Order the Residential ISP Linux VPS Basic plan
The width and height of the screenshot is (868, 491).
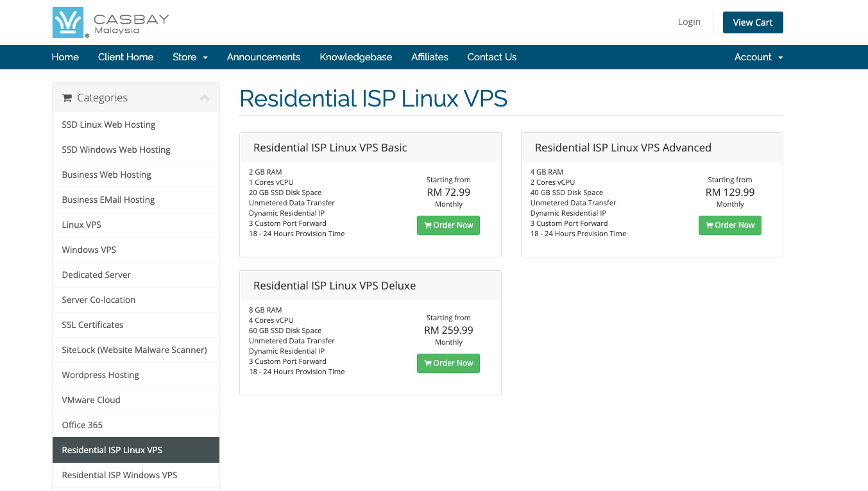pos(448,225)
